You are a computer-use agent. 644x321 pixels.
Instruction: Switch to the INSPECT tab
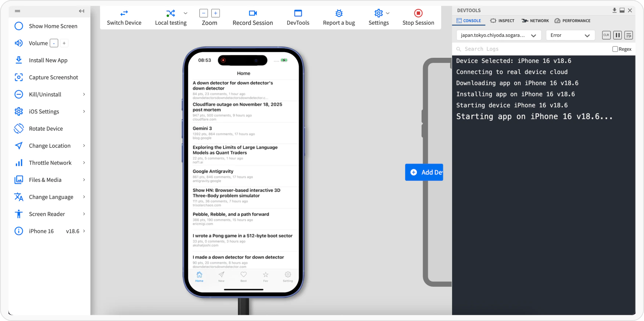pos(502,21)
